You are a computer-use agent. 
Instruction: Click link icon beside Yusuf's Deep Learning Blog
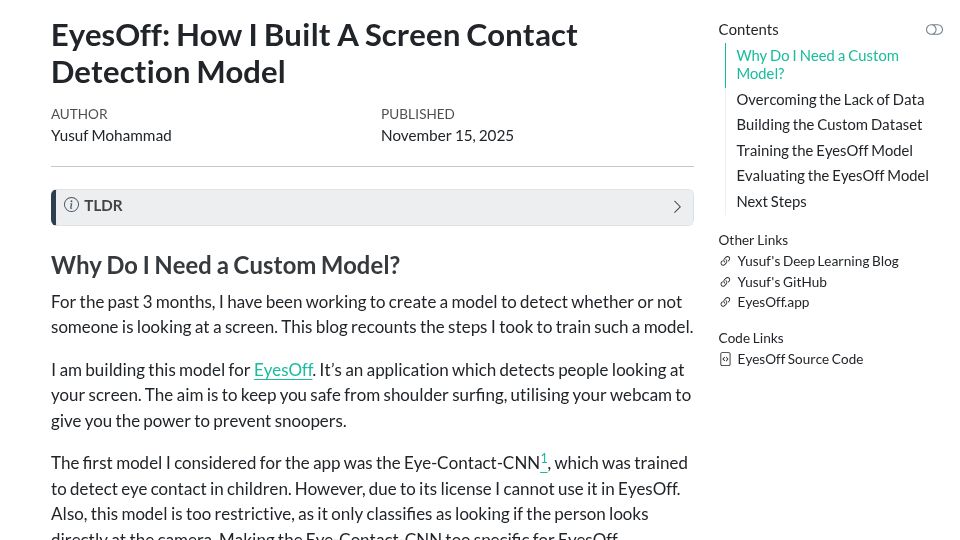pyautogui.click(x=725, y=261)
